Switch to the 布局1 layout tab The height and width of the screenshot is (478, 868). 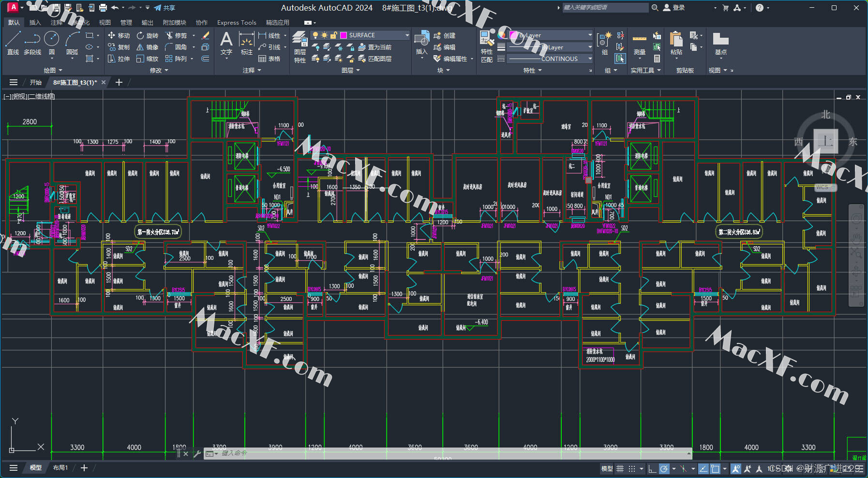pyautogui.click(x=60, y=468)
